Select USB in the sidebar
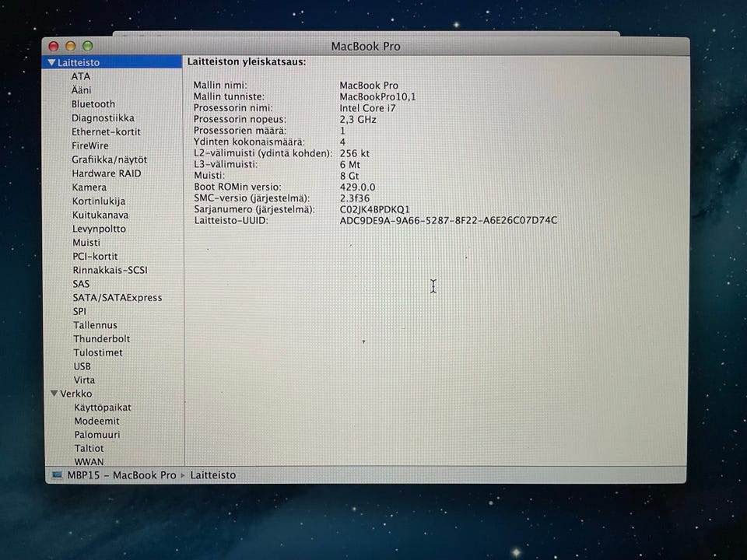This screenshot has height=560, width=747. pyautogui.click(x=82, y=366)
